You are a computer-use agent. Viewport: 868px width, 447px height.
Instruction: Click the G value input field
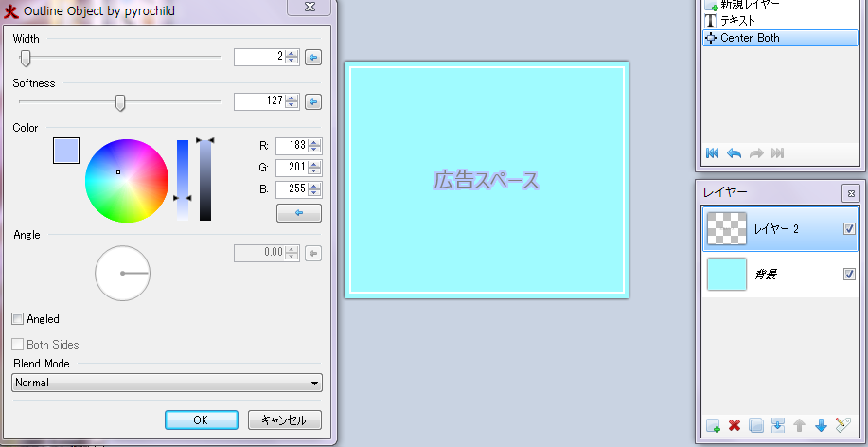(x=292, y=168)
